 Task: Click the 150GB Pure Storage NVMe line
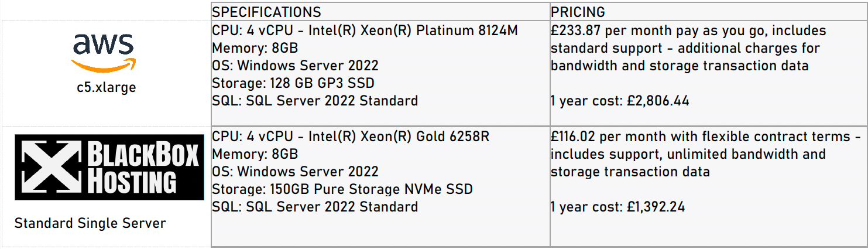pyautogui.click(x=342, y=189)
